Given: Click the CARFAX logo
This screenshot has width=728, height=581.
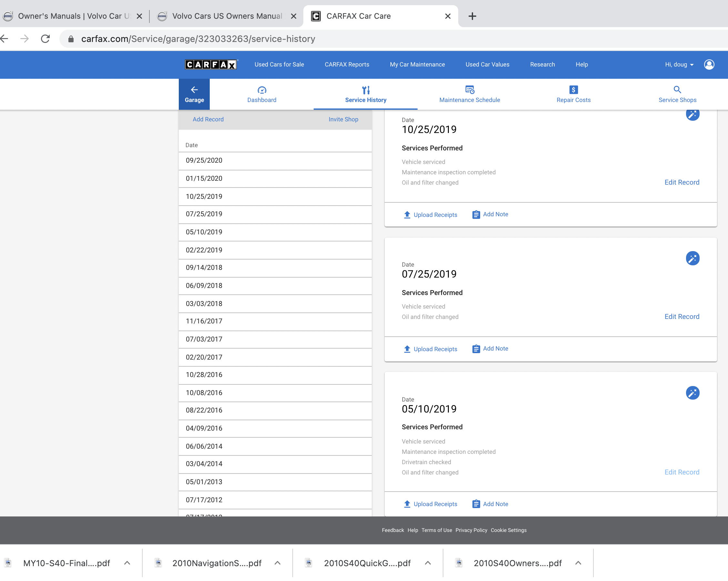Looking at the screenshot, I should pyautogui.click(x=211, y=64).
